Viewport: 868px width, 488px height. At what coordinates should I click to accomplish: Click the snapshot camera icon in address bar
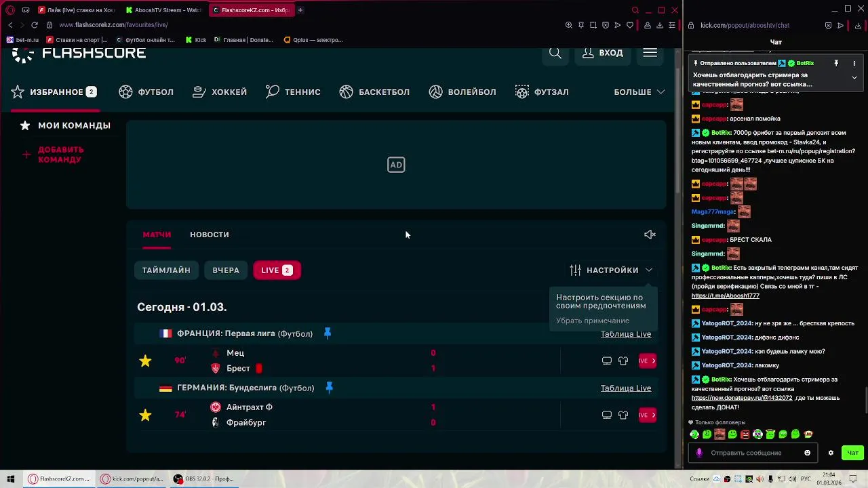[x=593, y=25]
